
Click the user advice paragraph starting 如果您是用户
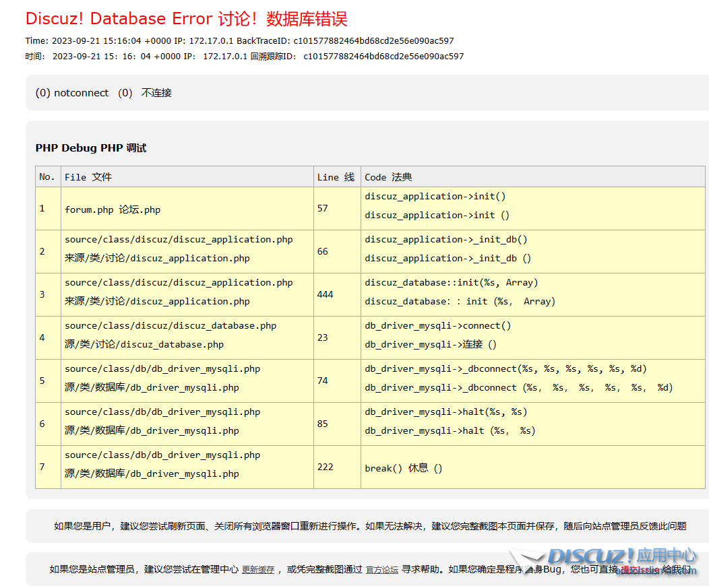[x=370, y=527]
